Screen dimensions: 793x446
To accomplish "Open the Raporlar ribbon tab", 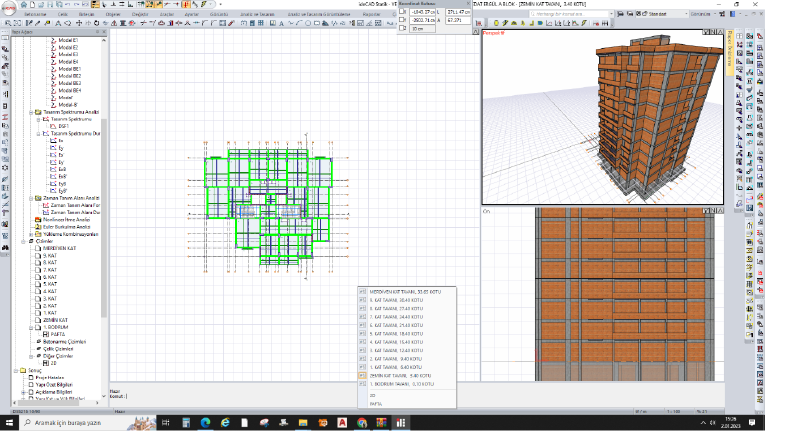I will pyautogui.click(x=371, y=15).
